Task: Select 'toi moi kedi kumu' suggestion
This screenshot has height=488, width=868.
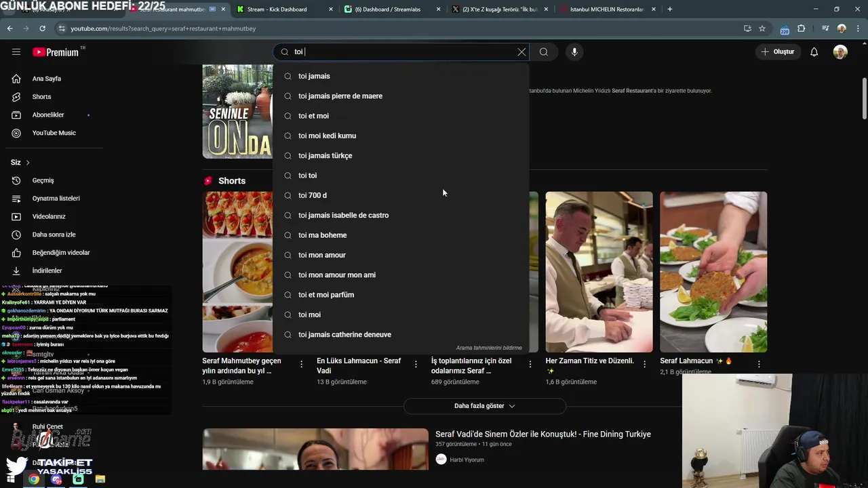Action: pos(401,136)
